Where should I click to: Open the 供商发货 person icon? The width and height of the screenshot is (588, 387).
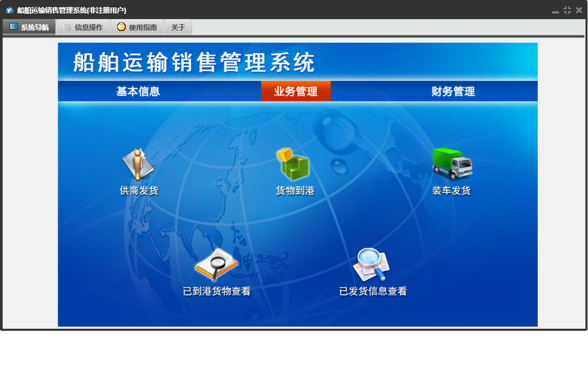coord(138,164)
